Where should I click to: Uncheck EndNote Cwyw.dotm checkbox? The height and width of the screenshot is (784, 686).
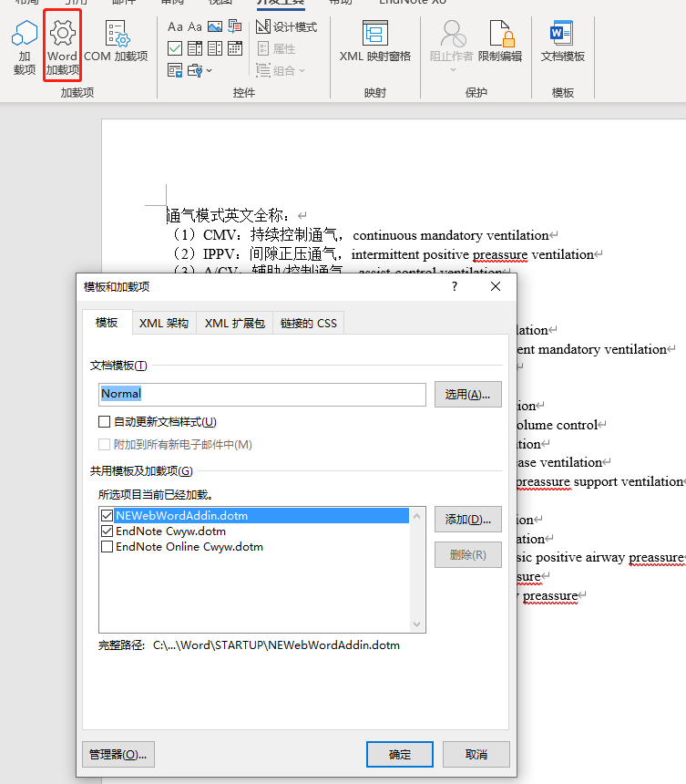click(107, 531)
